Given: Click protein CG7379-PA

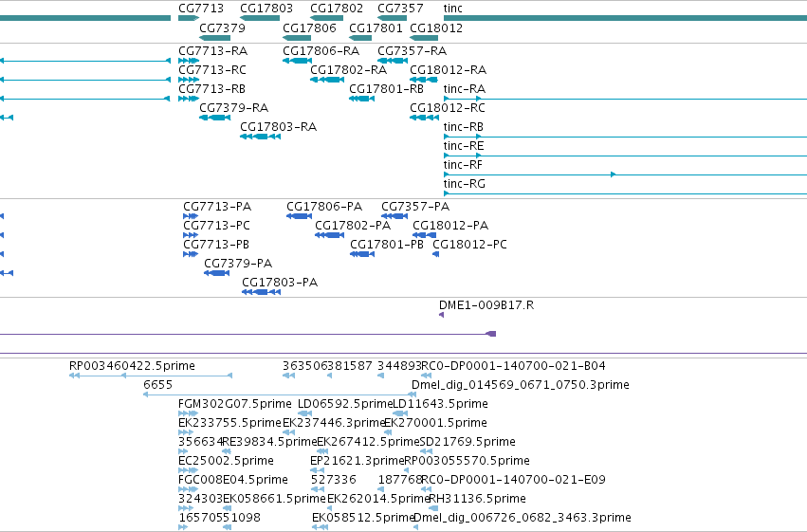Looking at the screenshot, I should click(x=238, y=264).
